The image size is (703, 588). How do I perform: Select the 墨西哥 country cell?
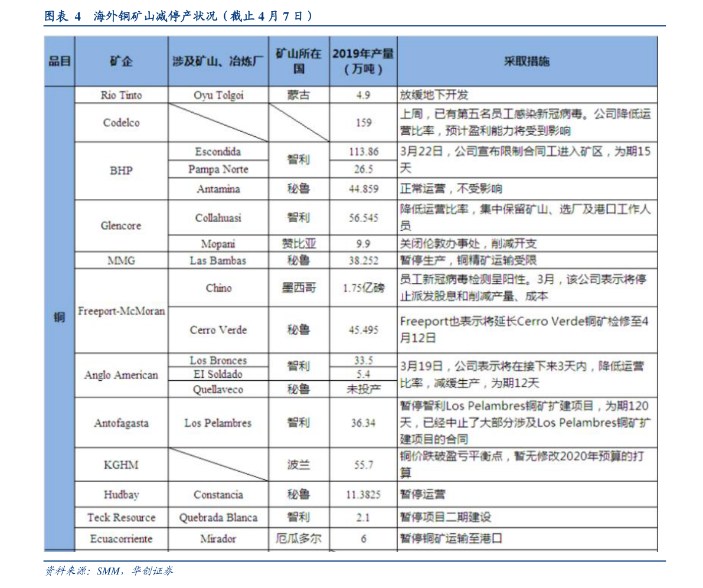(x=299, y=288)
